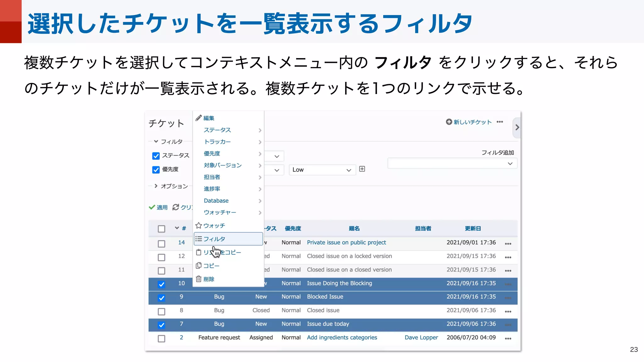Check the checkbox for ticket 12
Viewport: 644px width, 362px height.
(161, 257)
